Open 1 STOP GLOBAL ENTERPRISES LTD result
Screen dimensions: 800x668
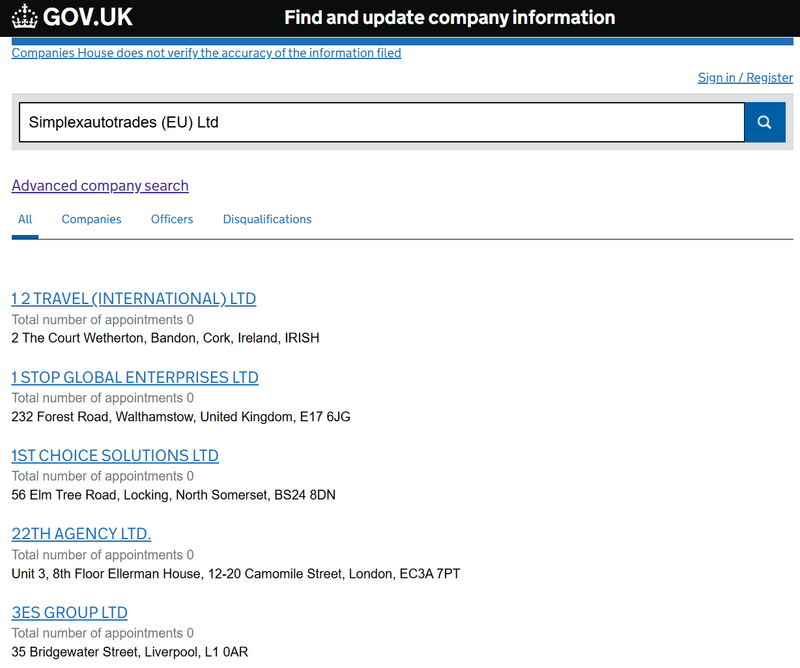tap(135, 377)
